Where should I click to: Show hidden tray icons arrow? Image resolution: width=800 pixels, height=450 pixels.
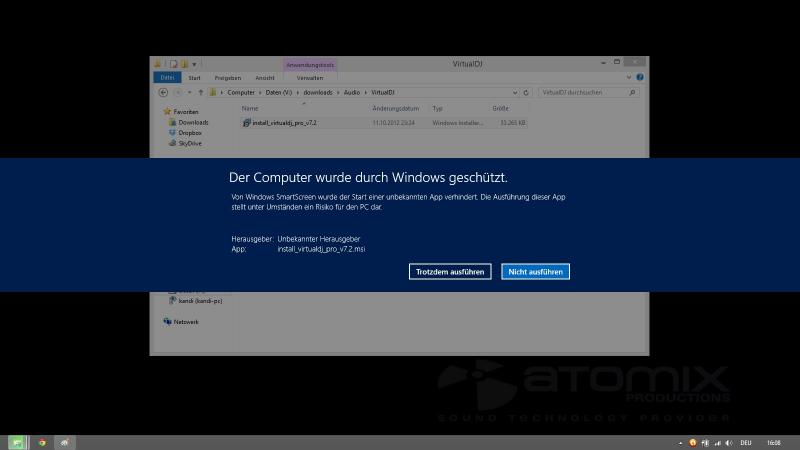(x=680, y=443)
